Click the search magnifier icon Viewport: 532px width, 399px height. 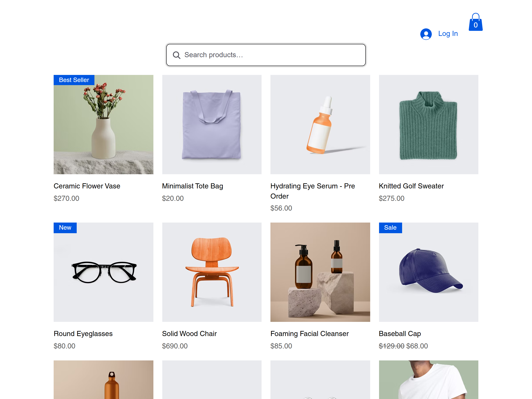(176, 55)
